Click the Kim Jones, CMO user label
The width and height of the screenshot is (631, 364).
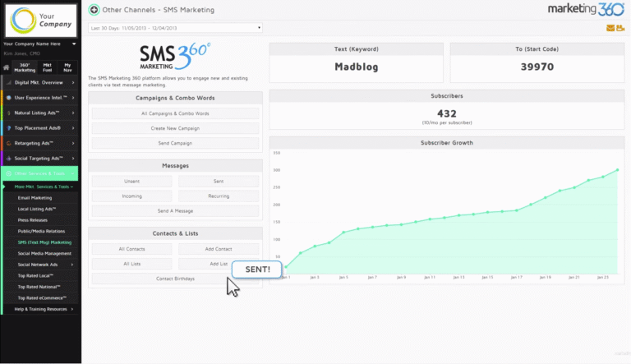21,53
